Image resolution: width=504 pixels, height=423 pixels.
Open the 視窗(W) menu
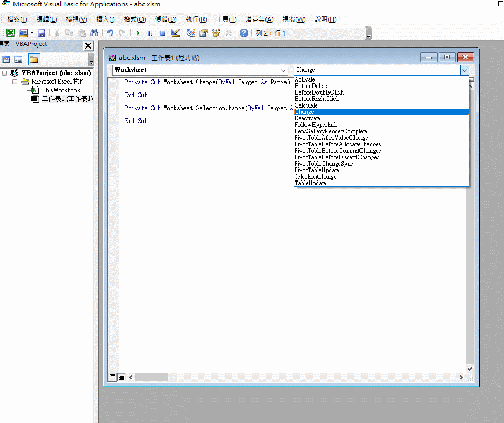pos(294,19)
